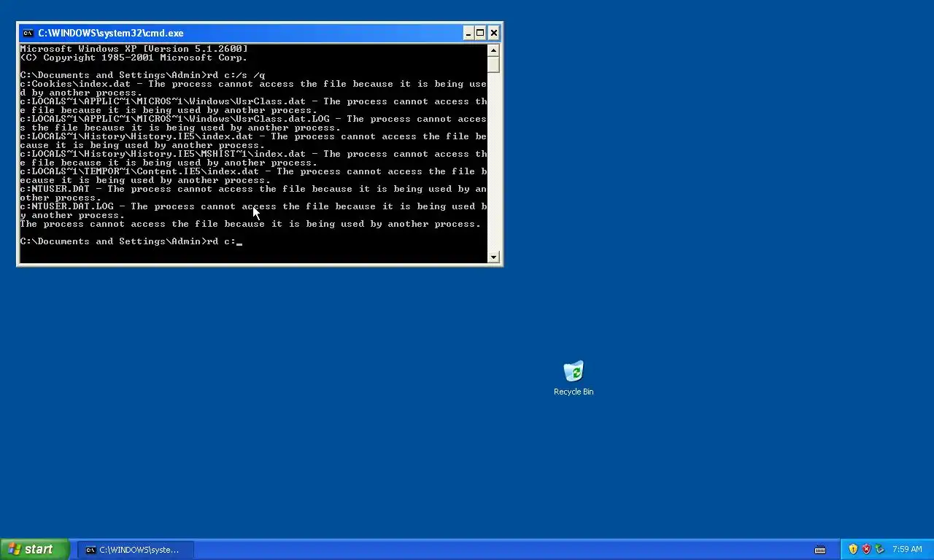Image resolution: width=934 pixels, height=560 pixels.
Task: Close the cmd.exe window
Action: pyautogui.click(x=494, y=33)
